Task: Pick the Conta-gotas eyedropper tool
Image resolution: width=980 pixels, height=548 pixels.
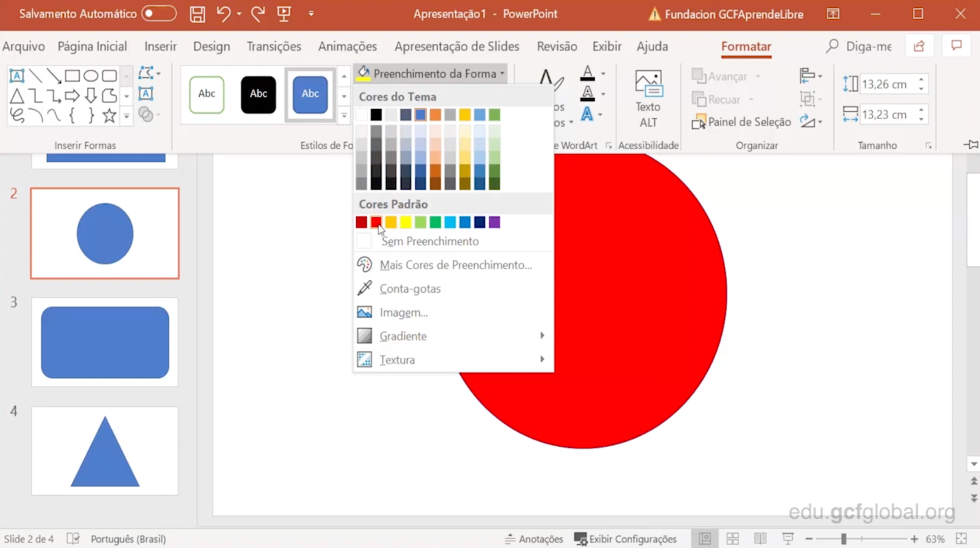Action: [410, 289]
